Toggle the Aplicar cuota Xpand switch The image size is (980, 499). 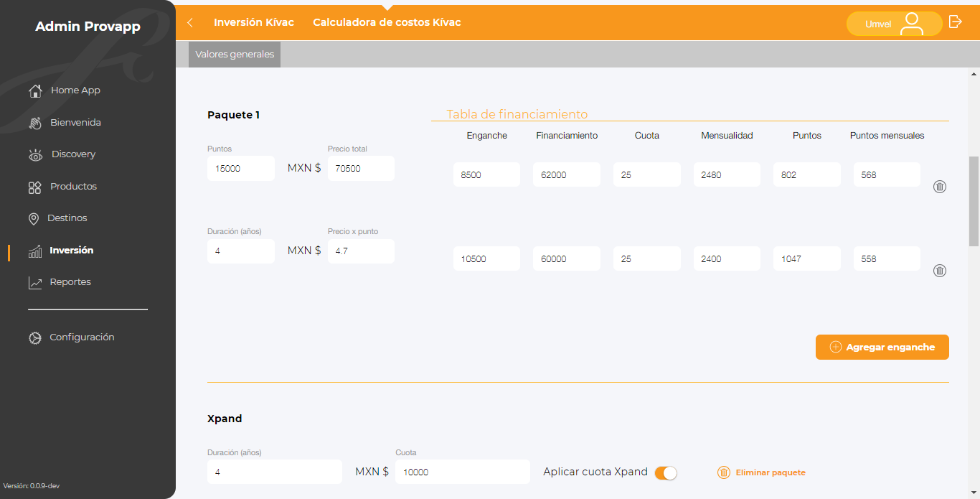(666, 472)
